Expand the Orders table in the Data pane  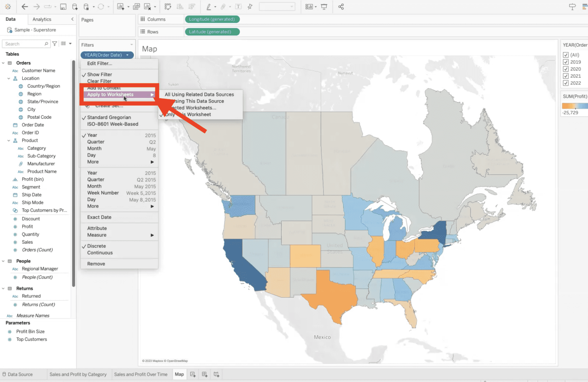[4, 63]
